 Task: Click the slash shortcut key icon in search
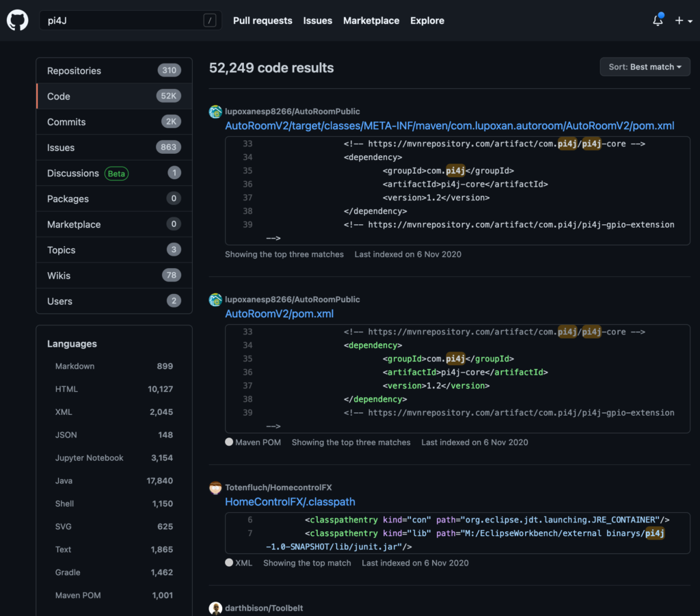(210, 21)
